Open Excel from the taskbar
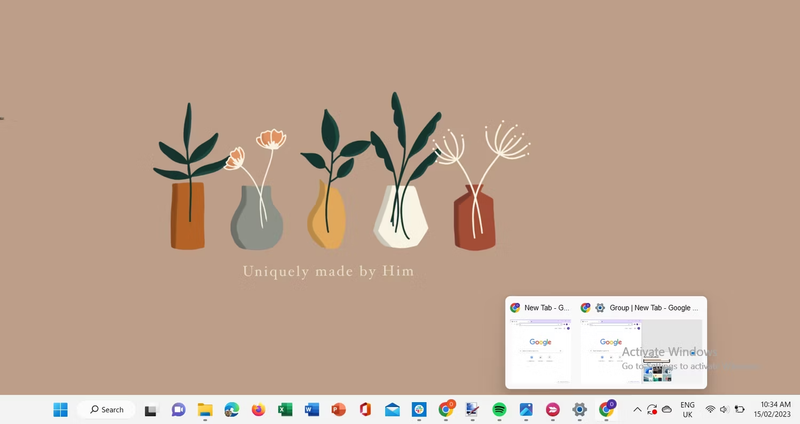 pos(285,409)
